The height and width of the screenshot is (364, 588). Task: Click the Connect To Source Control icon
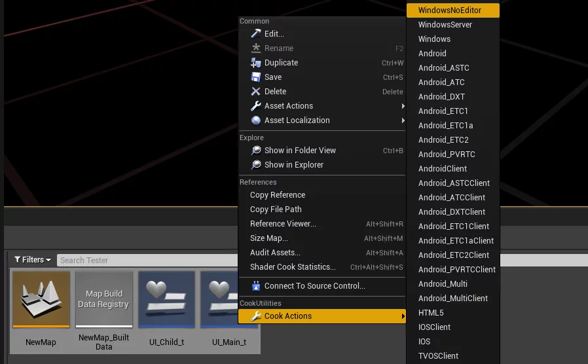(256, 286)
